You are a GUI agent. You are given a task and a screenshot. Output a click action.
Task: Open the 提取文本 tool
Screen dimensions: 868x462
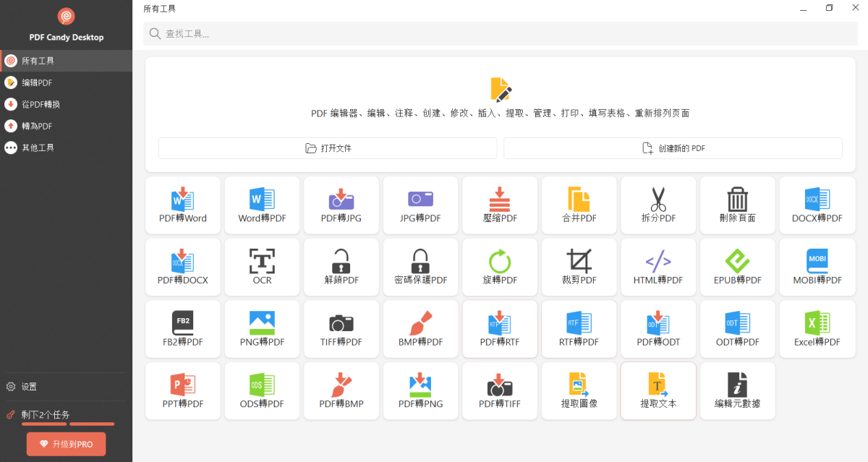658,390
